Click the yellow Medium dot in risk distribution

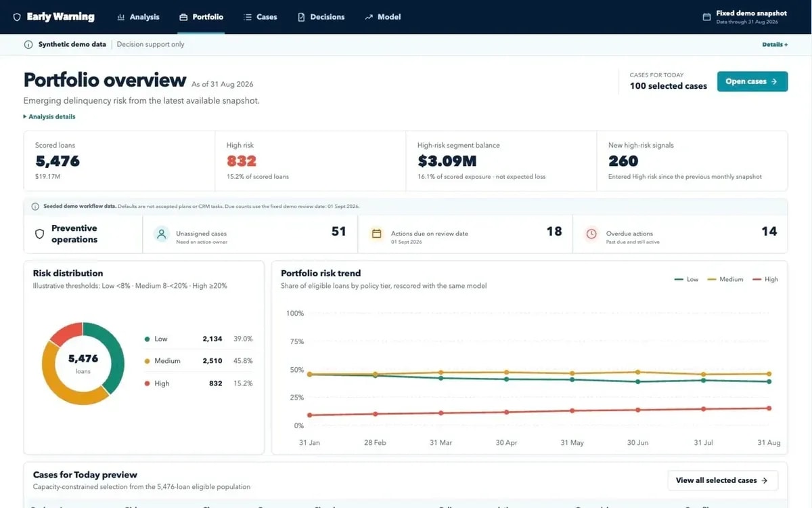(x=147, y=361)
